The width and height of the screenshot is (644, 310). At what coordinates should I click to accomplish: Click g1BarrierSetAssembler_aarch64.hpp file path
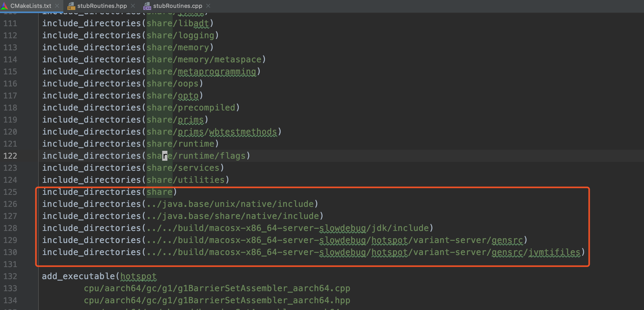click(217, 300)
